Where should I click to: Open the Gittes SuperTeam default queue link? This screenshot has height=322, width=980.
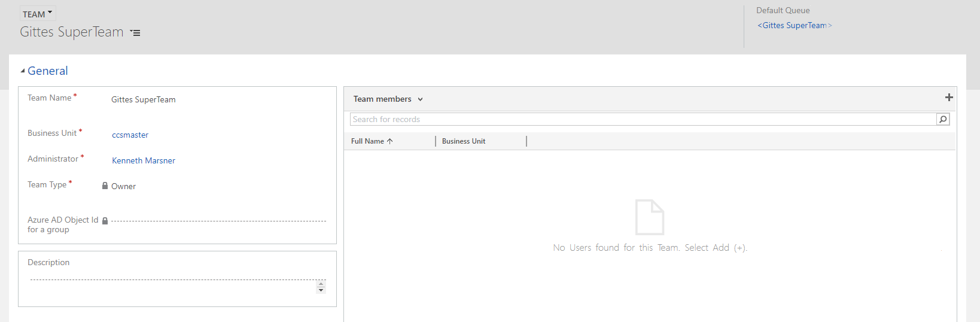(795, 25)
